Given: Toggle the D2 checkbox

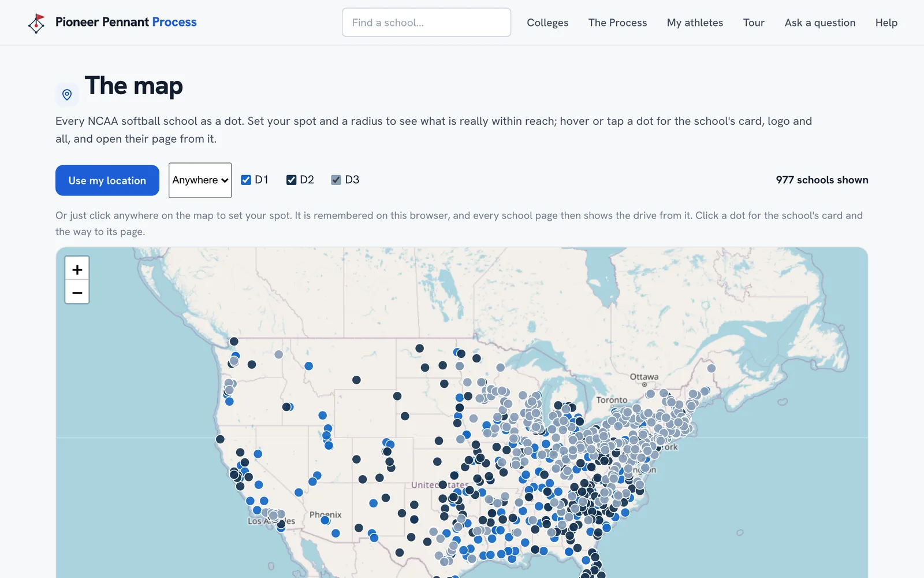Looking at the screenshot, I should point(291,180).
